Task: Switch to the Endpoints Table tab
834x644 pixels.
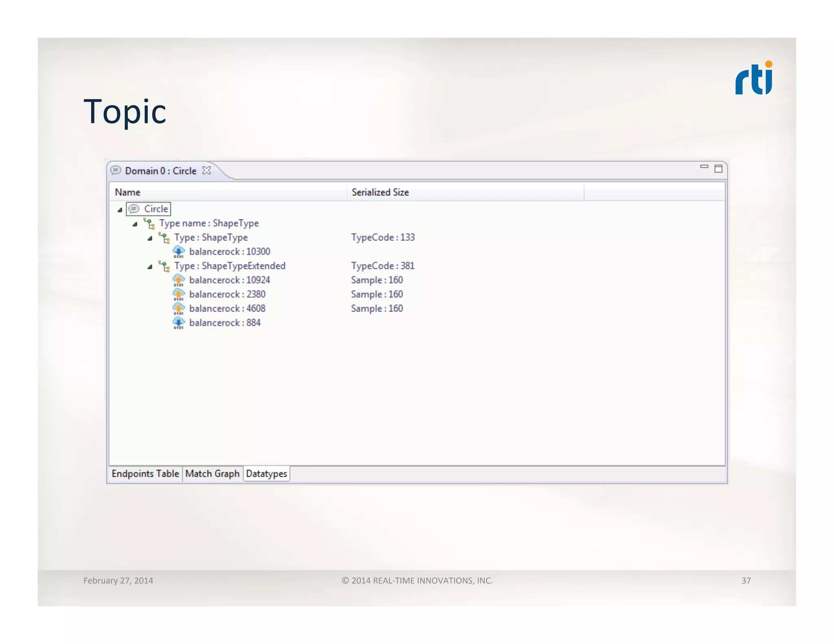Action: tap(145, 473)
